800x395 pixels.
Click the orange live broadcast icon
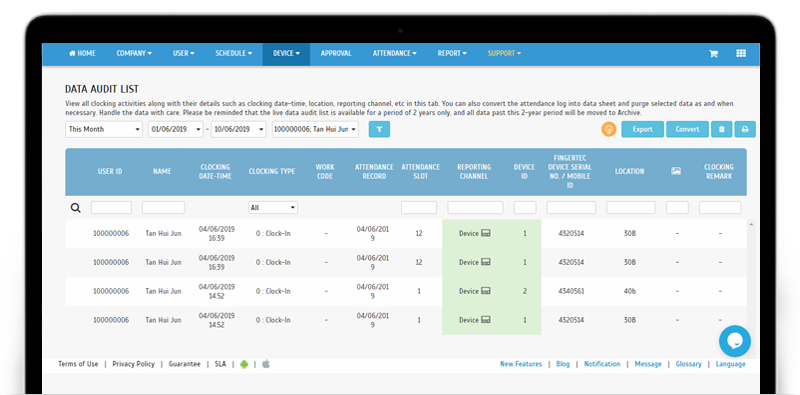tap(609, 130)
